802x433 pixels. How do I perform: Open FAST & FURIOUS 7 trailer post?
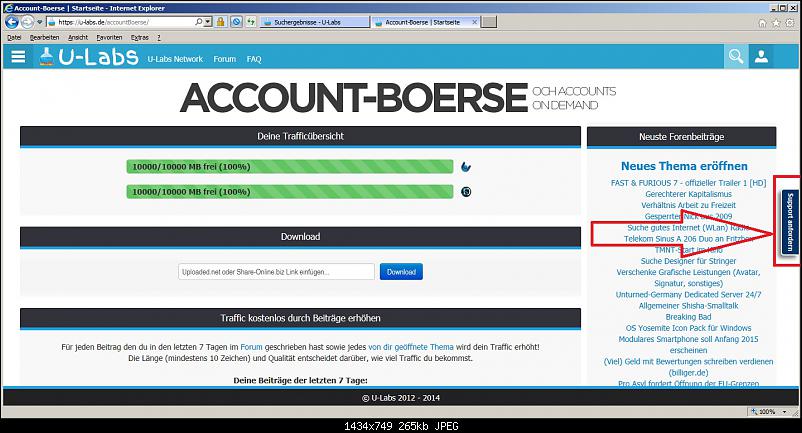[x=688, y=183]
